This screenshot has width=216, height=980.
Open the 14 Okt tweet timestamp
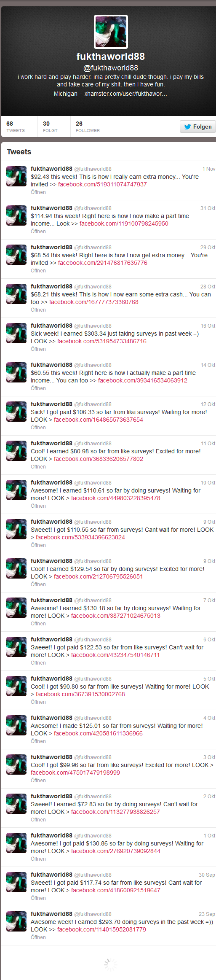tap(208, 365)
